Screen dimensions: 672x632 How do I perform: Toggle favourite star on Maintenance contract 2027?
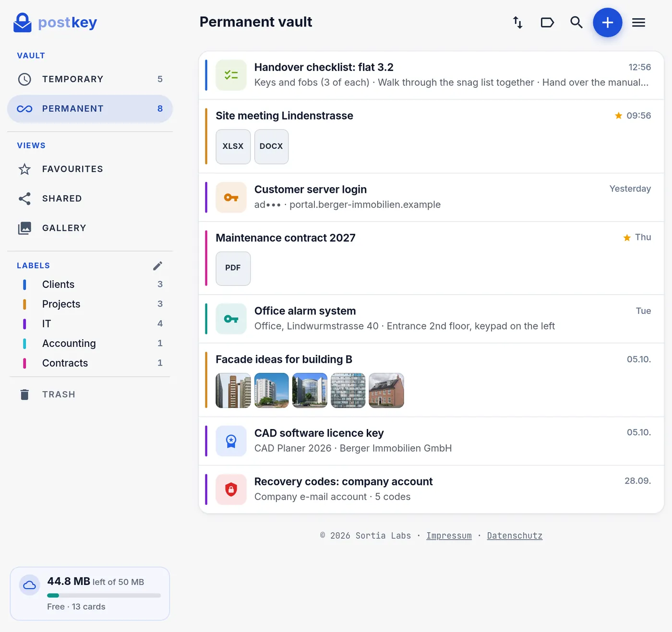tap(627, 238)
